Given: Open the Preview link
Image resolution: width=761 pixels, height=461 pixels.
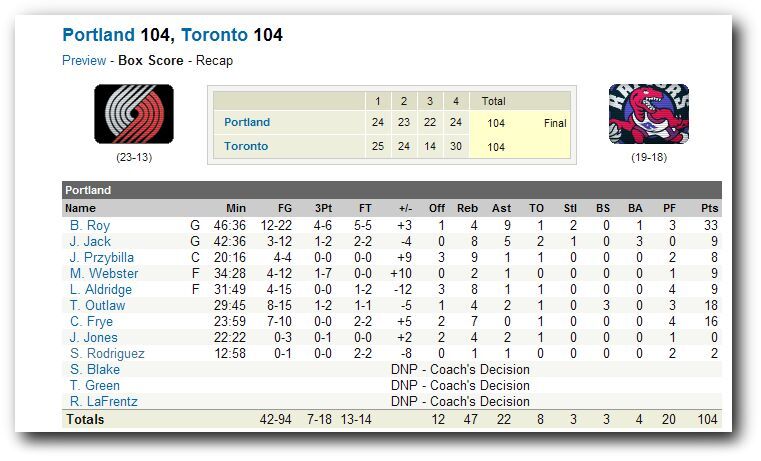Looking at the screenshot, I should [84, 61].
